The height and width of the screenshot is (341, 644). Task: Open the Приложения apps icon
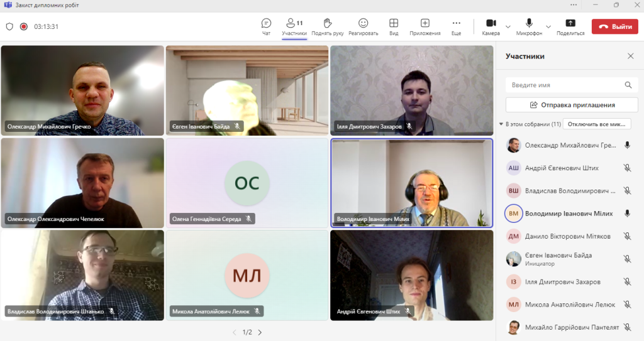425,23
